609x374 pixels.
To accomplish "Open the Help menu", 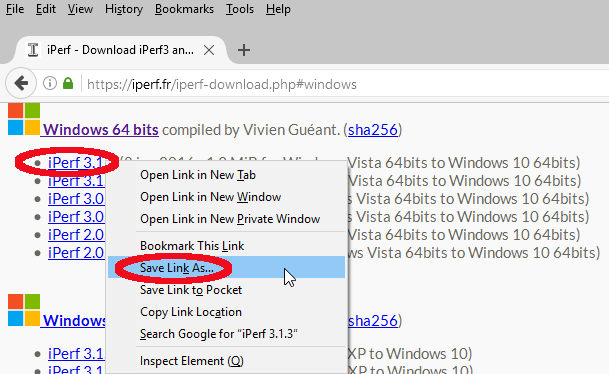I will tap(278, 9).
